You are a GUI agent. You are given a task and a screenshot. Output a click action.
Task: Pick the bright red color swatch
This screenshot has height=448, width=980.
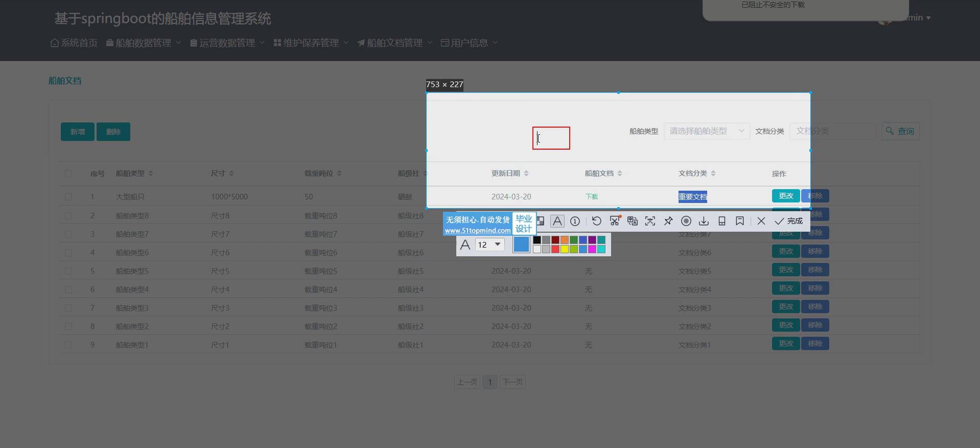click(555, 249)
